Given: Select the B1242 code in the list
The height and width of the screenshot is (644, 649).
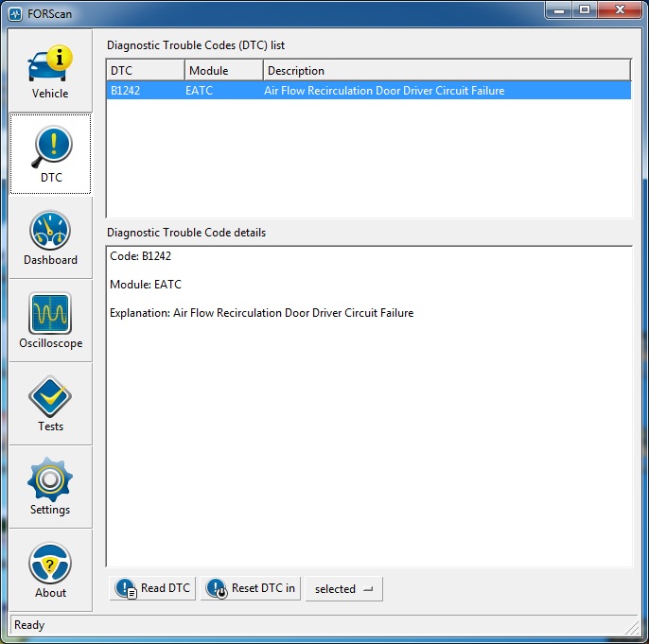Looking at the screenshot, I should 126,91.
